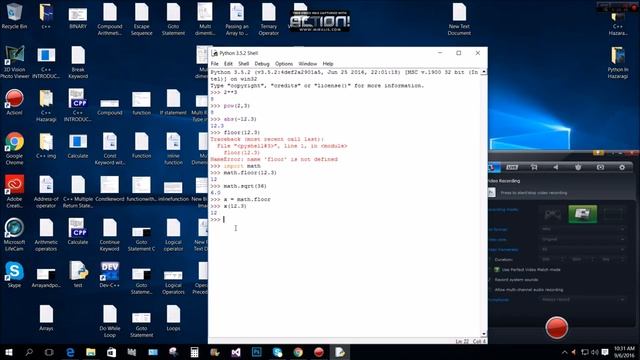Open Action! audio recording tab icon
This screenshot has height=360, width=640.
coord(556,167)
